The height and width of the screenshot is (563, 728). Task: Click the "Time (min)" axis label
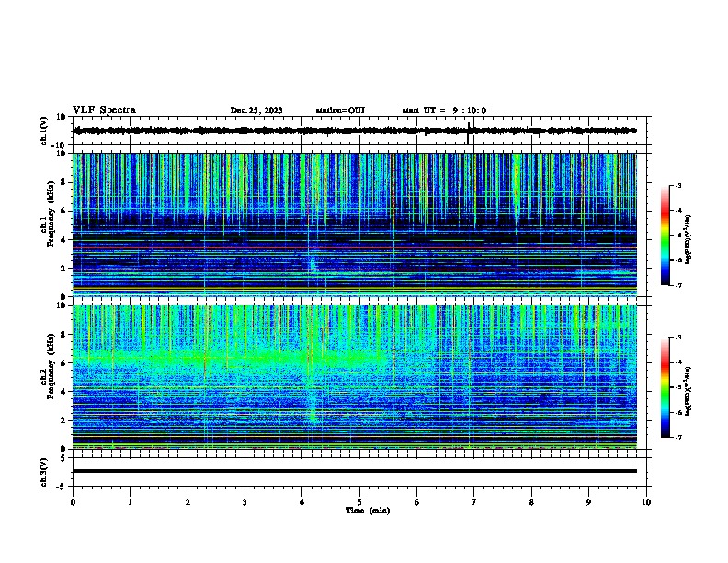(368, 511)
